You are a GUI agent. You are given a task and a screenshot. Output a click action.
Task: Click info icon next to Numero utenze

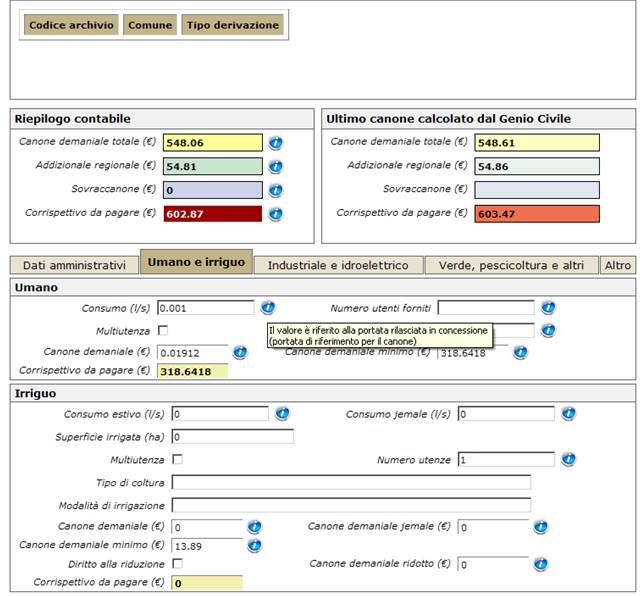pyautogui.click(x=568, y=459)
